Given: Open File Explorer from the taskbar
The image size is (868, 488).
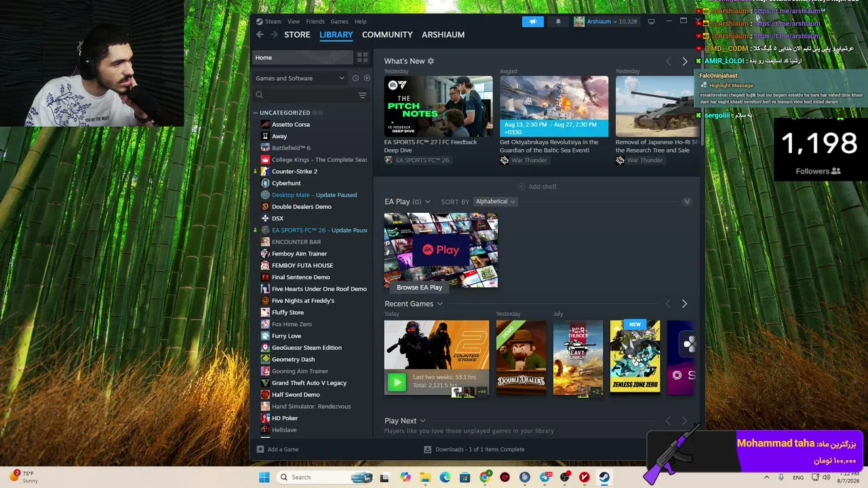Looking at the screenshot, I should tap(425, 477).
